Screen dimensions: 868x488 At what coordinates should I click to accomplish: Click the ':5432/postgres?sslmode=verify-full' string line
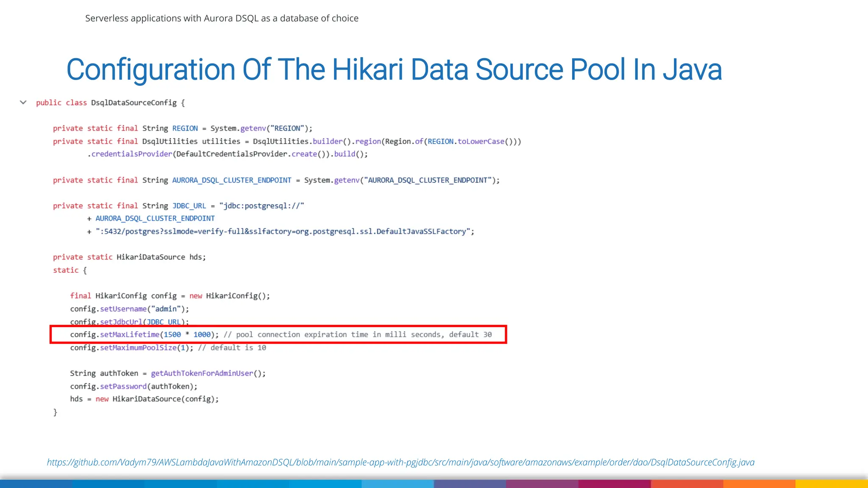[x=281, y=232]
